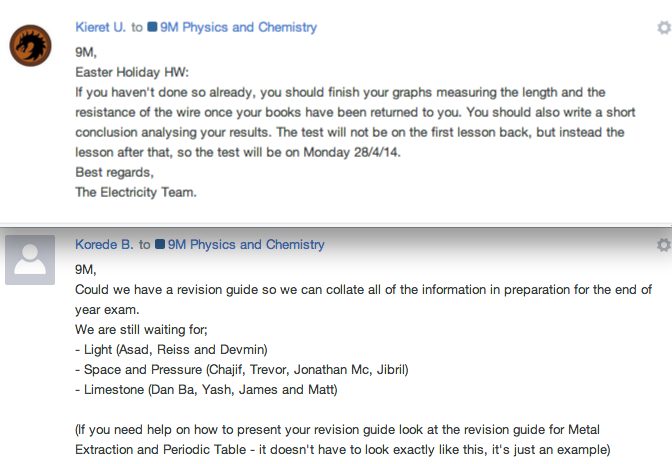The height and width of the screenshot is (464, 672).
Task: Open 9M Physics and Chemistry group from Korede's post
Action: (x=247, y=245)
